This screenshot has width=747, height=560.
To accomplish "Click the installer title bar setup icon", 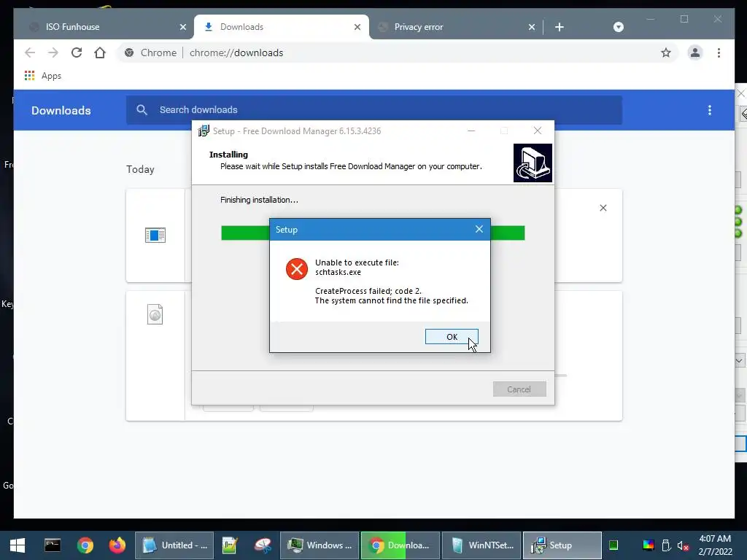I will pos(204,131).
